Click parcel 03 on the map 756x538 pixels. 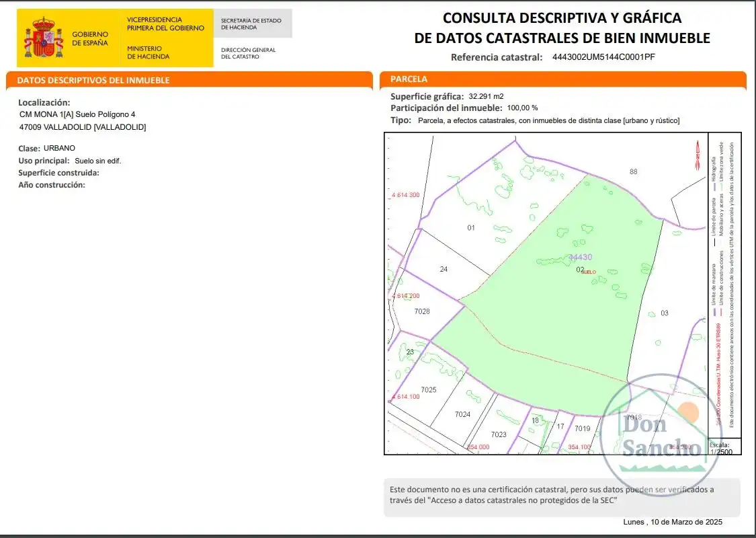click(665, 313)
